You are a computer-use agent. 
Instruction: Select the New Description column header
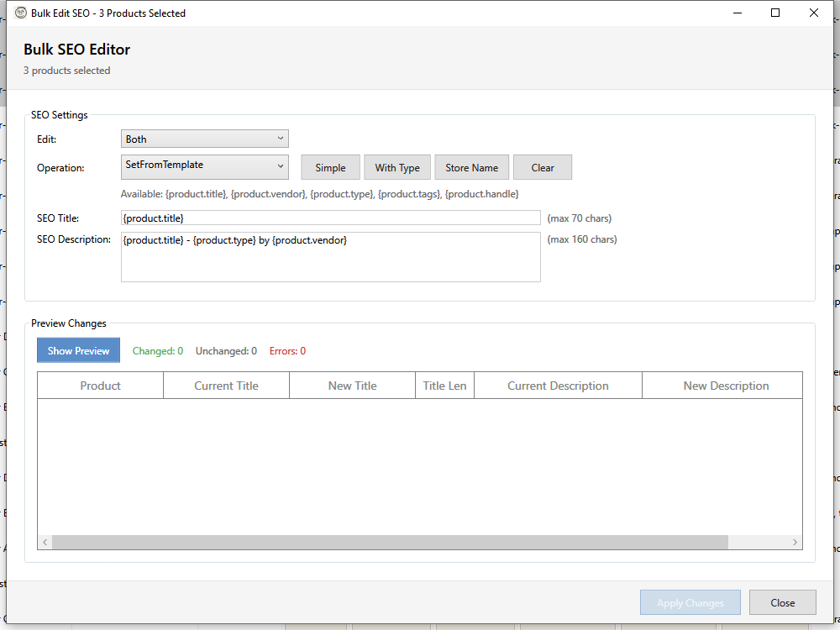click(726, 385)
